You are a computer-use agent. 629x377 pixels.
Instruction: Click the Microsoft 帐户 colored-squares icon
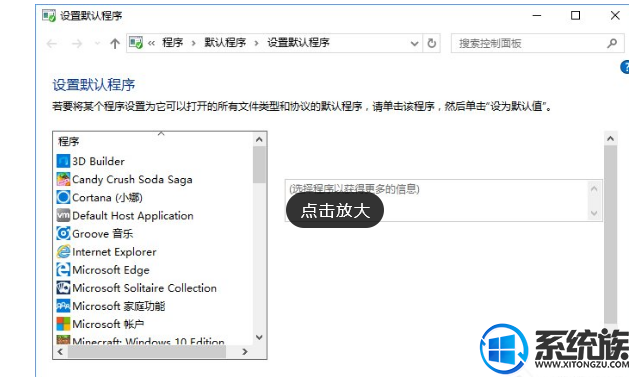[63, 324]
